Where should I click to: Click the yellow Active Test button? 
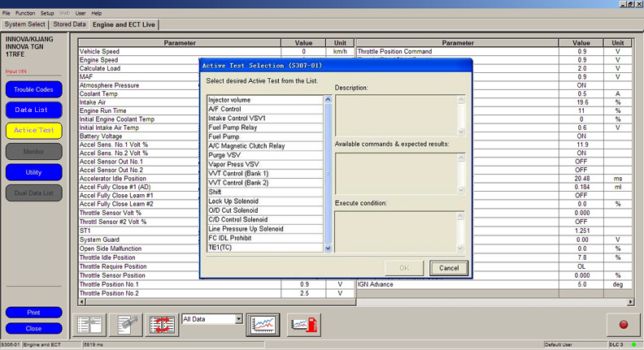pyautogui.click(x=33, y=131)
